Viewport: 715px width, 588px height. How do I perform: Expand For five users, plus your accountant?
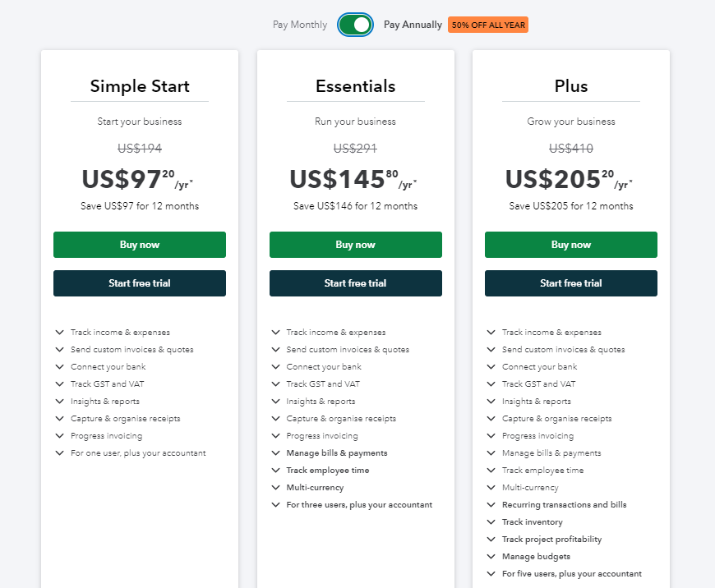point(491,574)
